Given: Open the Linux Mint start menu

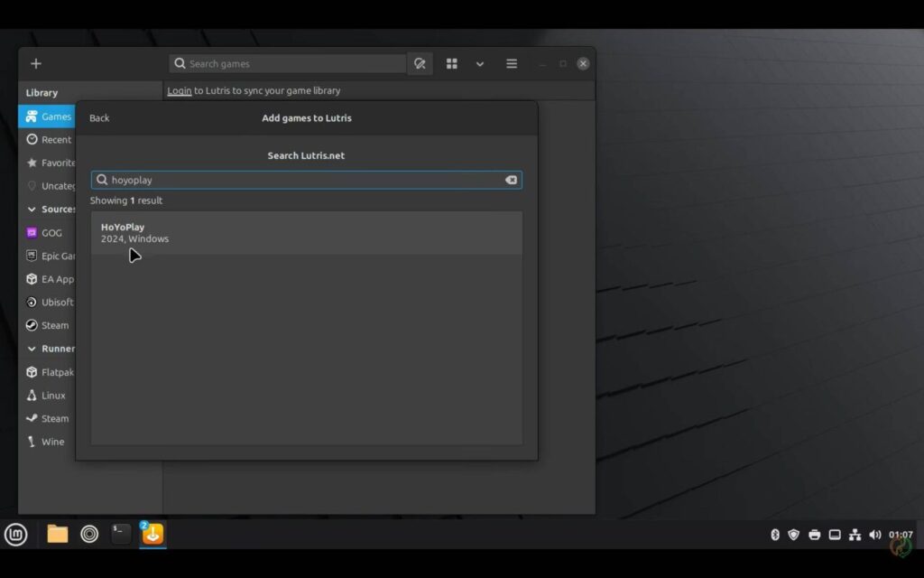Looking at the screenshot, I should 16,535.
